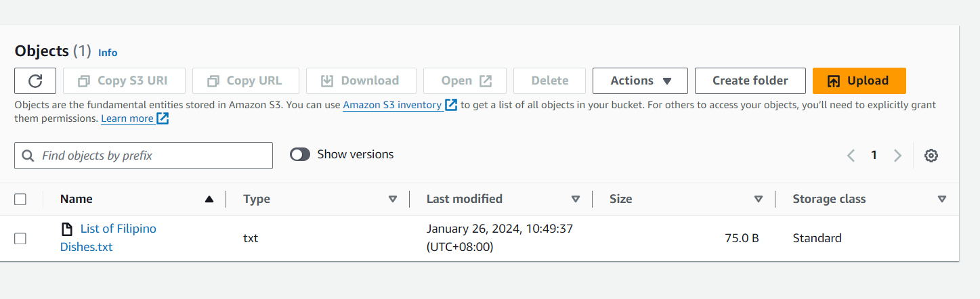This screenshot has width=980, height=299.
Task: Sort by the Size column header
Action: (620, 199)
